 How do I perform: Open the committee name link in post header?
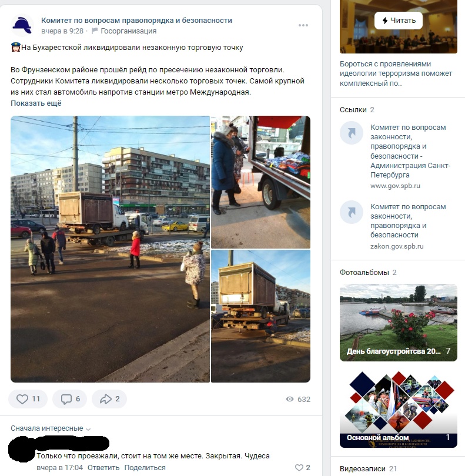[x=136, y=21]
